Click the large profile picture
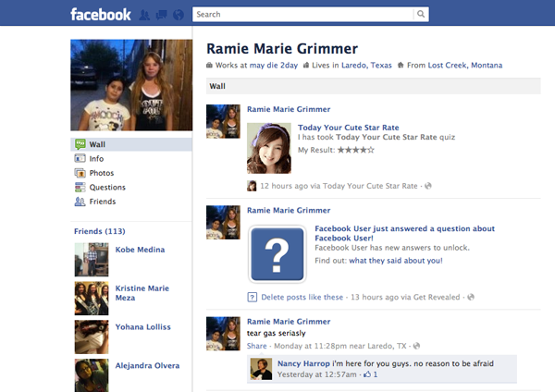Viewport: 555px width, 392px height. pos(131,85)
